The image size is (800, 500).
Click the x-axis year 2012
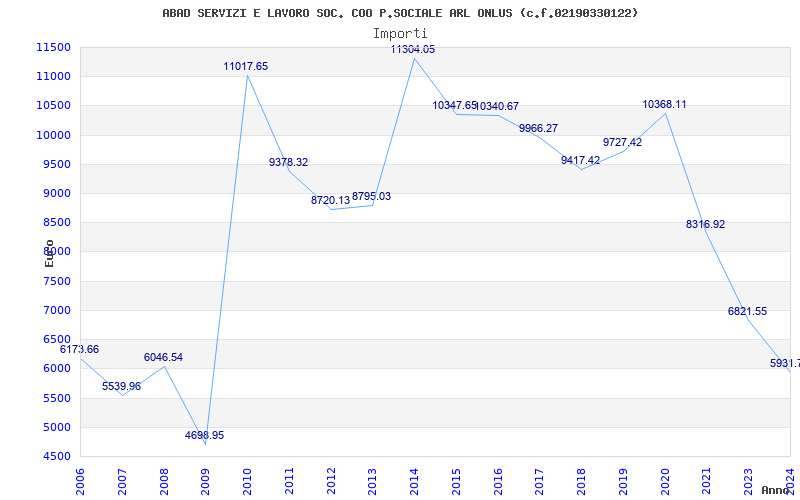[x=331, y=481]
